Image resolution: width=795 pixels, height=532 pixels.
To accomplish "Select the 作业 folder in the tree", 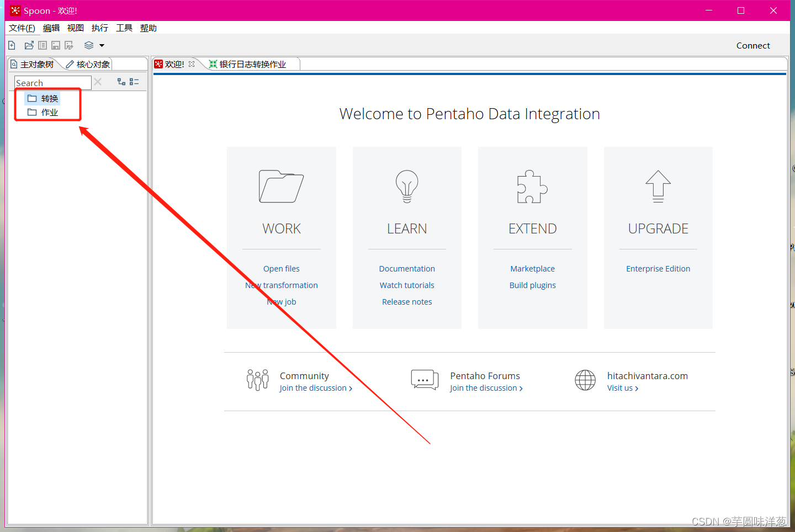I will (x=43, y=112).
